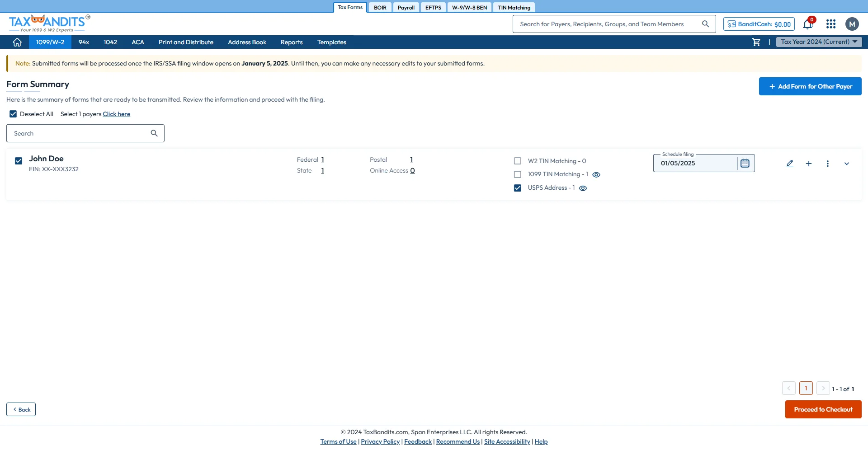Switch to the Payroll tab
The width and height of the screenshot is (868, 450).
(x=406, y=8)
